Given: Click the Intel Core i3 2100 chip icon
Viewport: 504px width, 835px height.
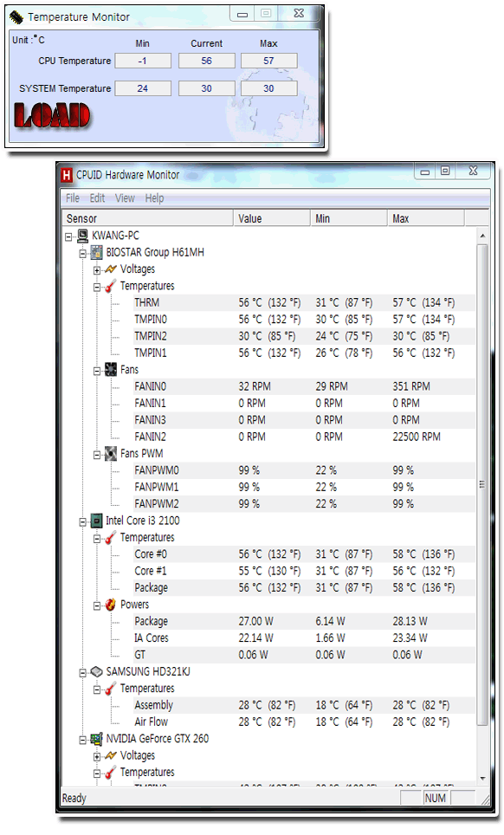Looking at the screenshot, I should point(96,521).
